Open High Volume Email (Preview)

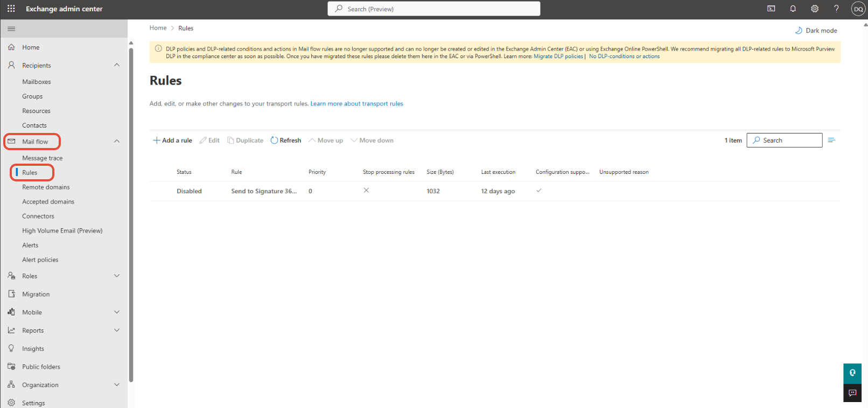click(x=62, y=231)
